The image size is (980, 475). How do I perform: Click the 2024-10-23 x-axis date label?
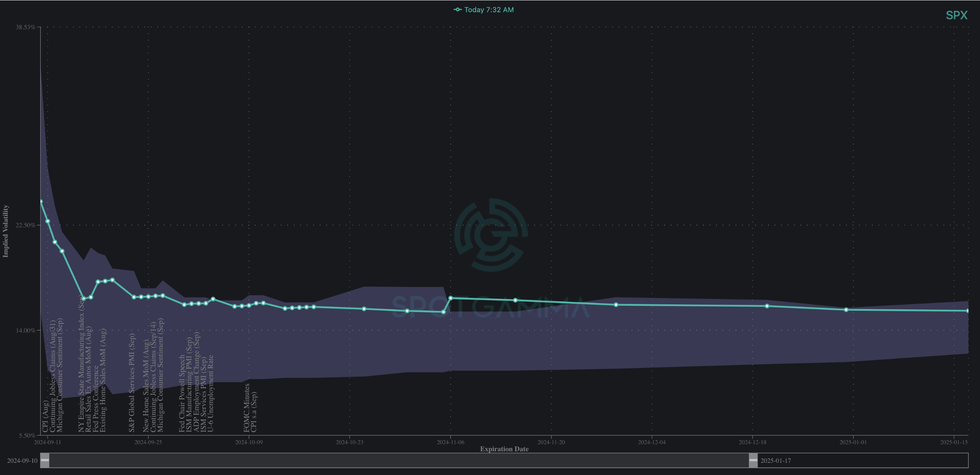[x=349, y=442]
